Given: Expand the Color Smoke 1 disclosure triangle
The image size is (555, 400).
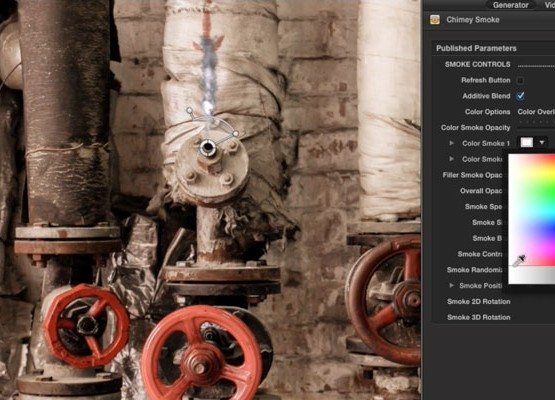Looking at the screenshot, I should click(451, 143).
